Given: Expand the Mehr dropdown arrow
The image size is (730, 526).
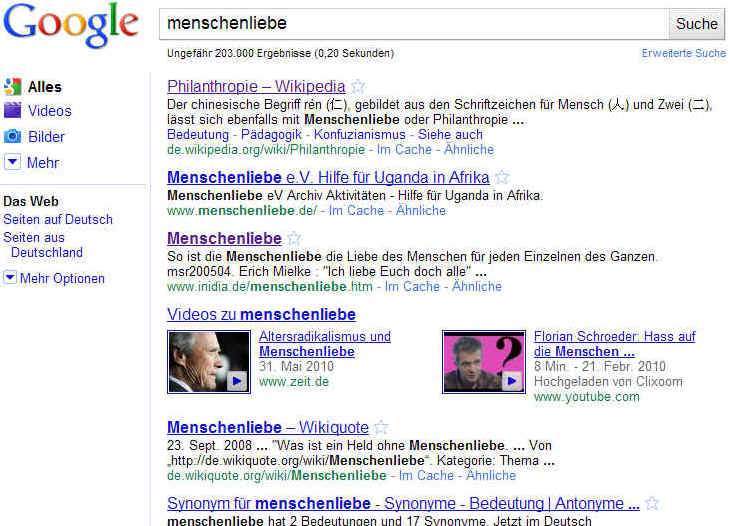Looking at the screenshot, I should pyautogui.click(x=12, y=162).
